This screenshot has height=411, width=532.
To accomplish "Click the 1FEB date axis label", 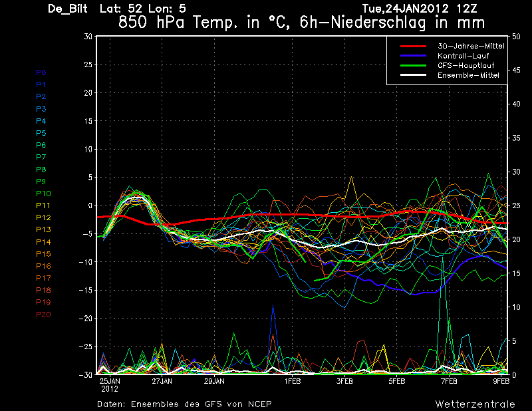I will pos(293,382).
